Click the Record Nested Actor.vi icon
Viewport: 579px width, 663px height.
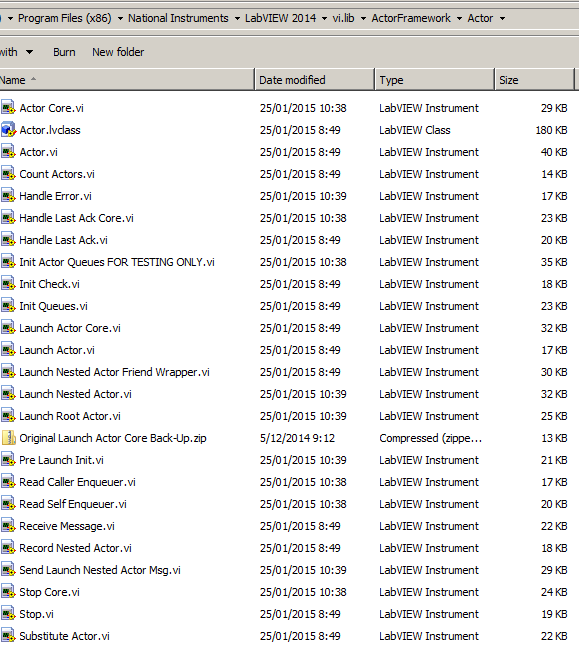pos(8,548)
